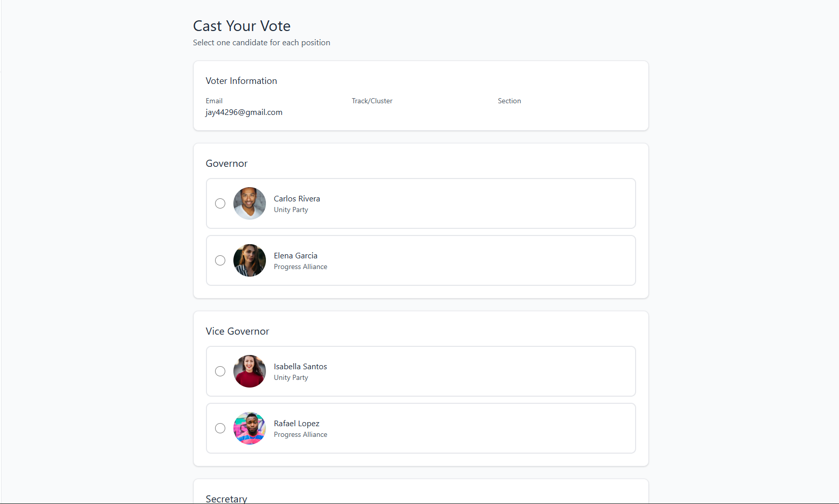The width and height of the screenshot is (839, 504).
Task: Click Elena Garcia's profile photo
Action: pos(250,260)
